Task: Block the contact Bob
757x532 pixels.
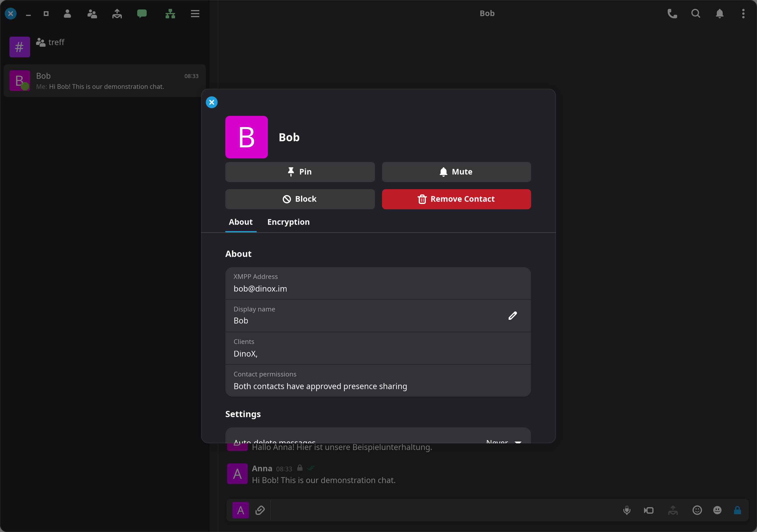Action: pyautogui.click(x=300, y=199)
